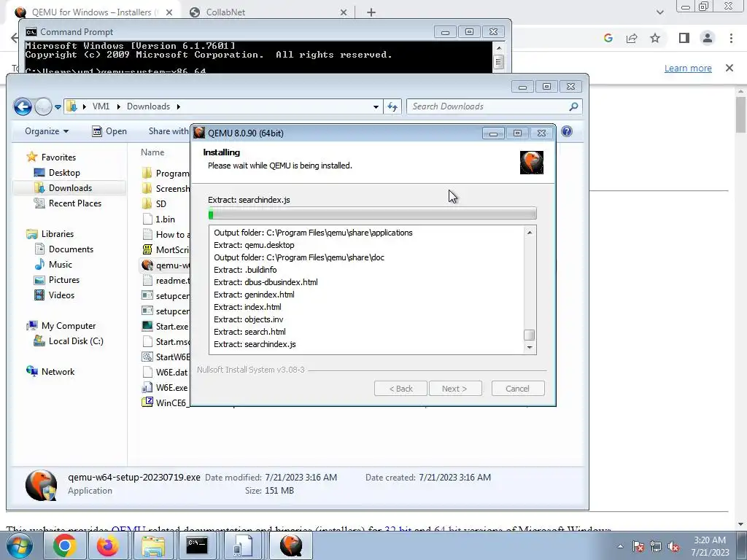Click the share page icon in Chrome
The image size is (747, 560).
pyautogui.click(x=632, y=38)
